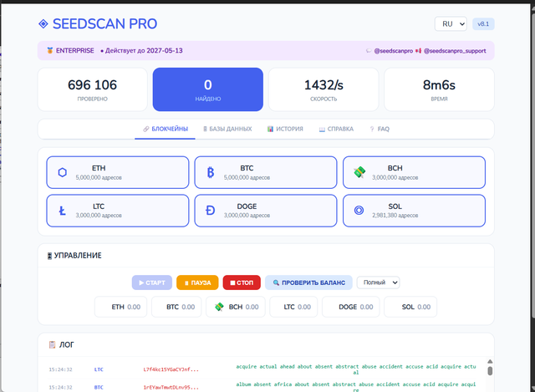Click the chart icon on ИСТОРИЯ tab

[x=270, y=129]
